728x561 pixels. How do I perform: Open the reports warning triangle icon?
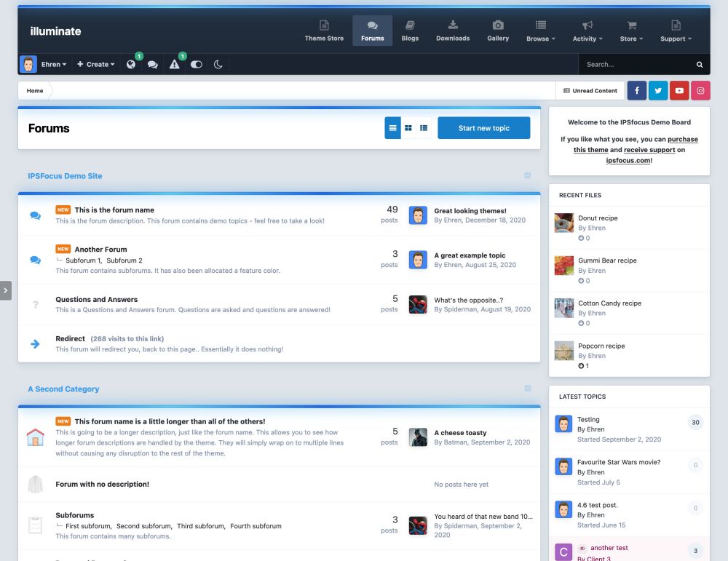[174, 65]
